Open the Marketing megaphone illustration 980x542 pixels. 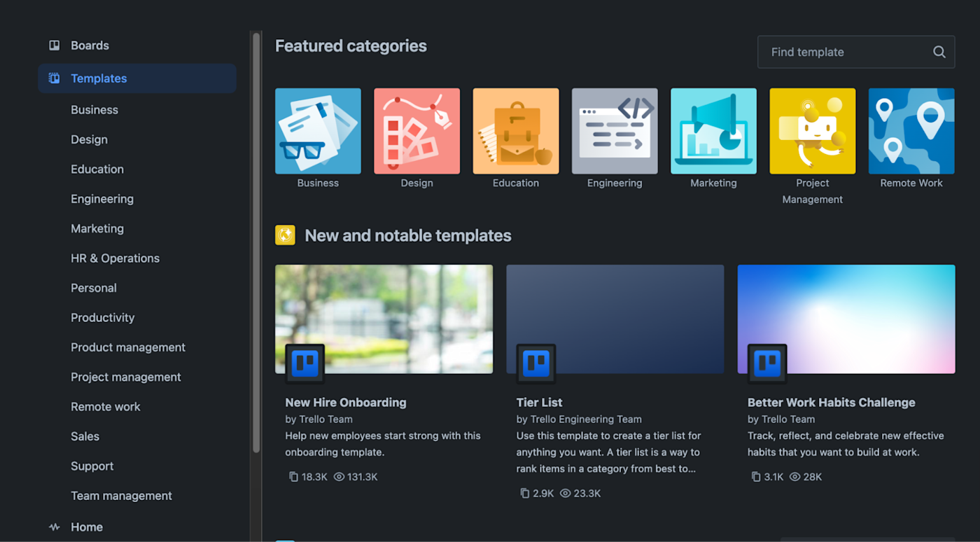click(x=713, y=131)
